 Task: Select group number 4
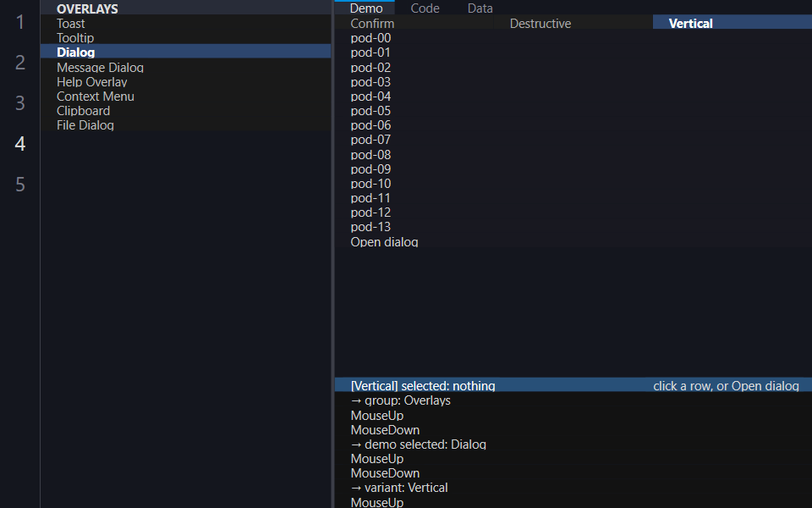(x=19, y=144)
